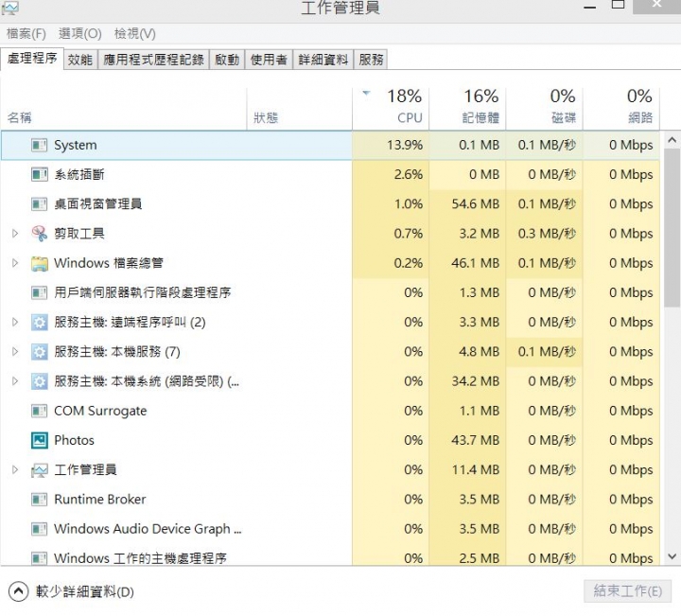Switch to the 詳細資料 tab
The height and width of the screenshot is (616, 681).
(x=323, y=60)
